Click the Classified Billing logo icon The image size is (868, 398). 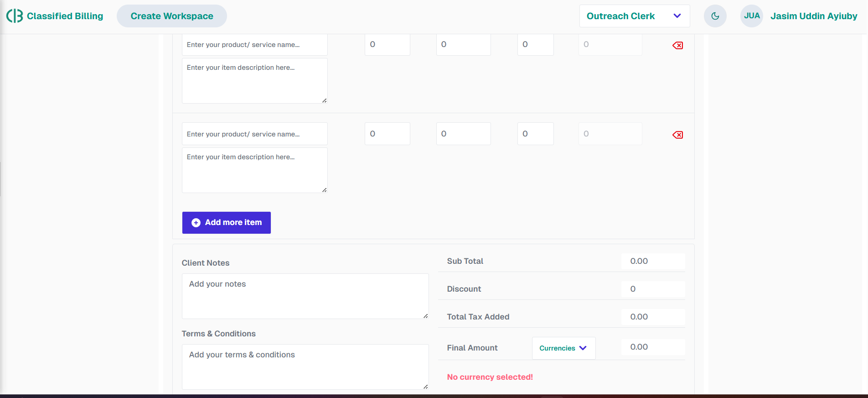tap(15, 16)
